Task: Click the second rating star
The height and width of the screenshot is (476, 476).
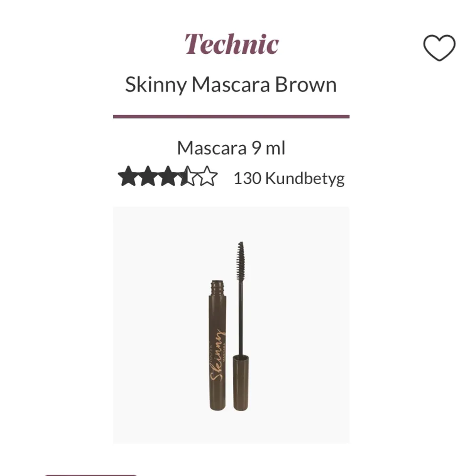Action: click(148, 177)
